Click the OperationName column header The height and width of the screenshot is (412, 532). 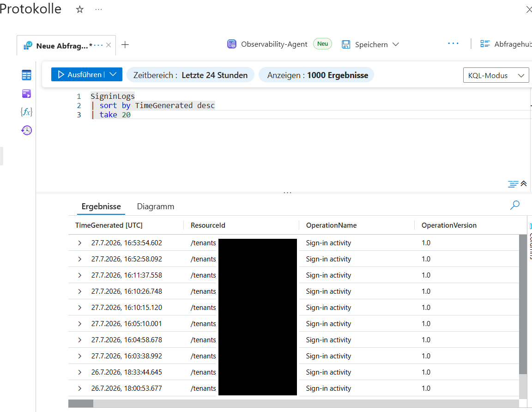[331, 225]
